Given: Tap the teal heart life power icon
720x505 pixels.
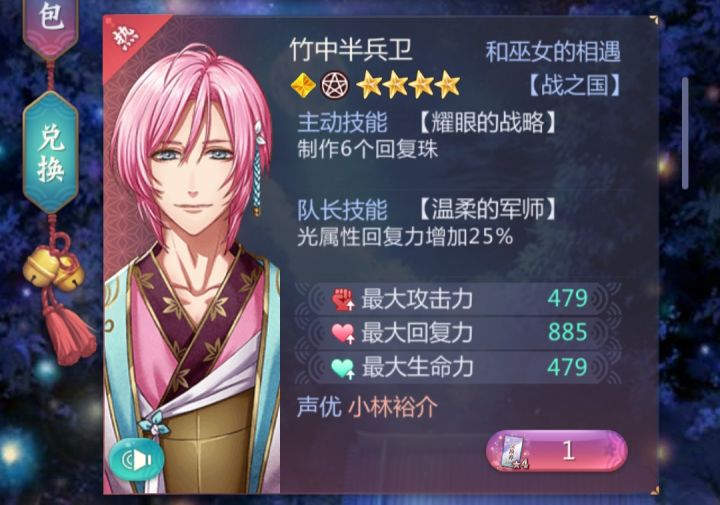Looking at the screenshot, I should pyautogui.click(x=343, y=368).
